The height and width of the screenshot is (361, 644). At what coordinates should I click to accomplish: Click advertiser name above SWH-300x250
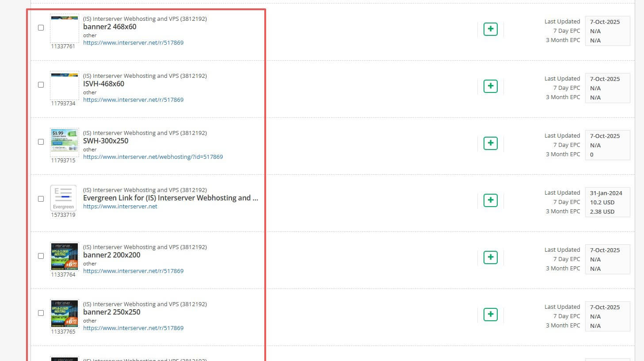(x=145, y=133)
